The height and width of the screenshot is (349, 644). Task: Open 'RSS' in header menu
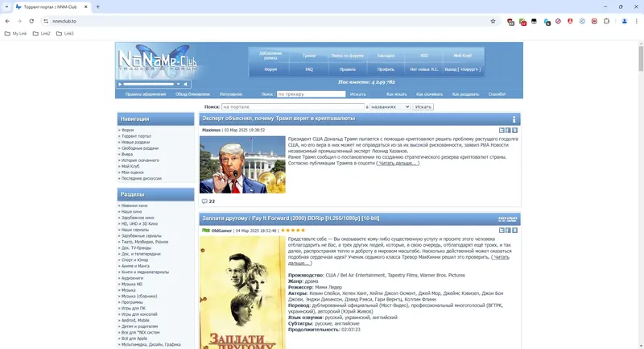424,56
